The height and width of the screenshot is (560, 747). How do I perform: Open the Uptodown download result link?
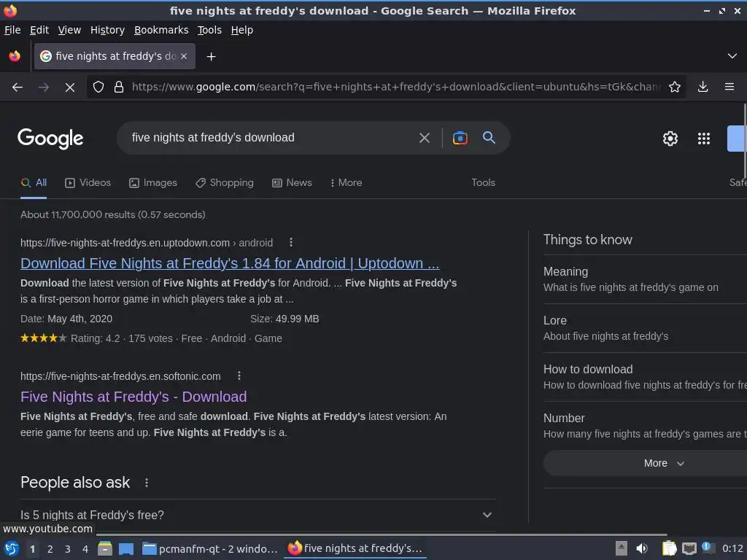(x=230, y=263)
